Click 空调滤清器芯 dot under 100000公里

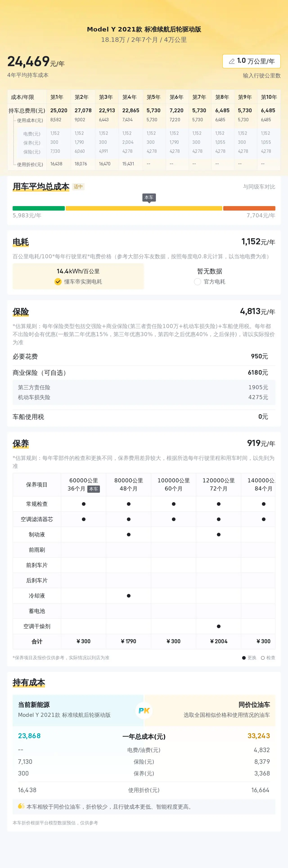173,519
